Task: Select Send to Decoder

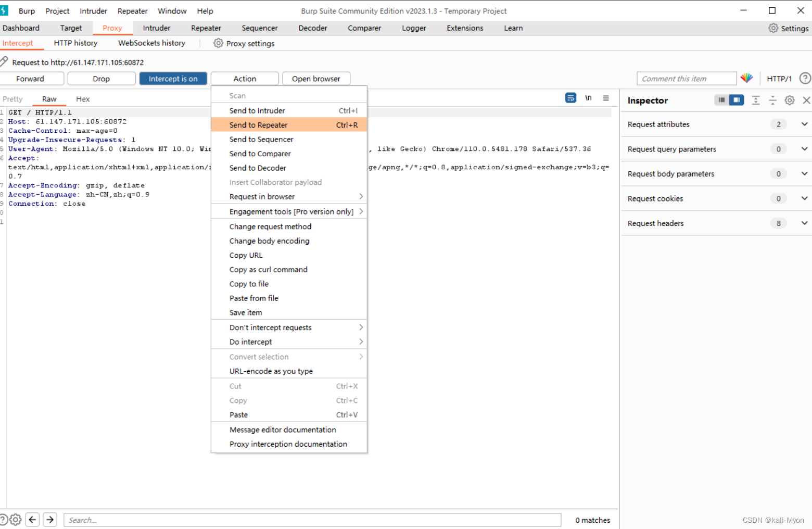Action: point(289,168)
